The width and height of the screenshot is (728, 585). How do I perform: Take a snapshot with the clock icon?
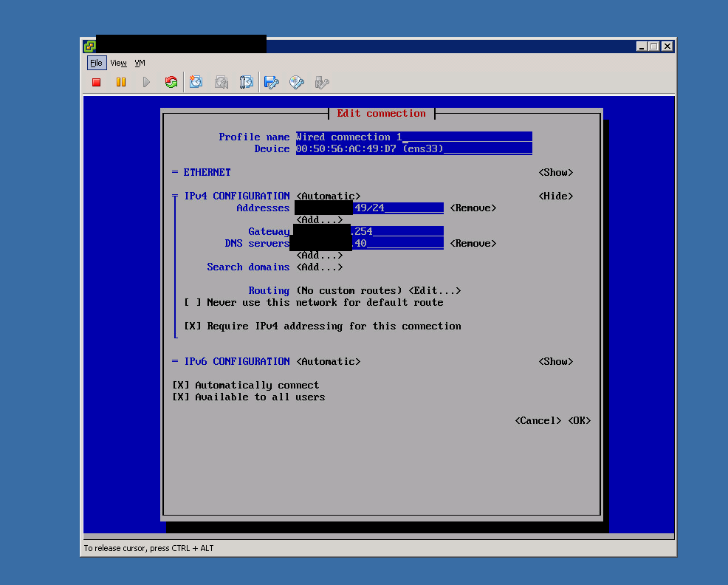[196, 82]
